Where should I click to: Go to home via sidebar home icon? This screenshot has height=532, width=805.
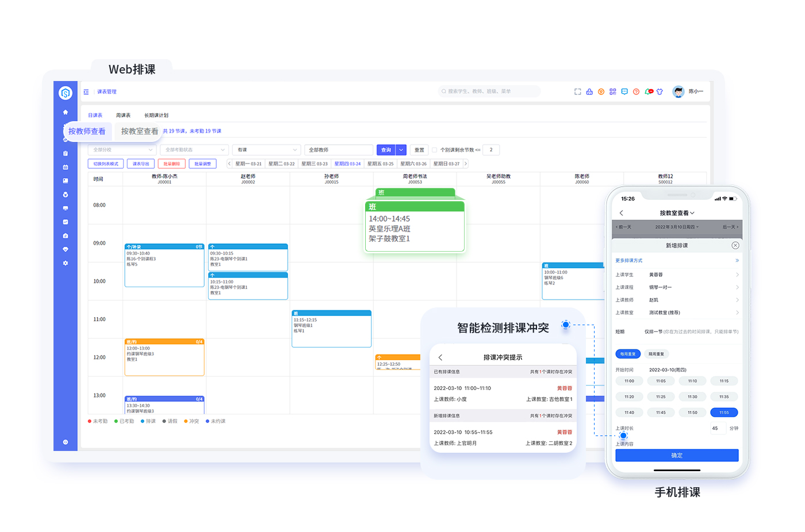coord(66,112)
